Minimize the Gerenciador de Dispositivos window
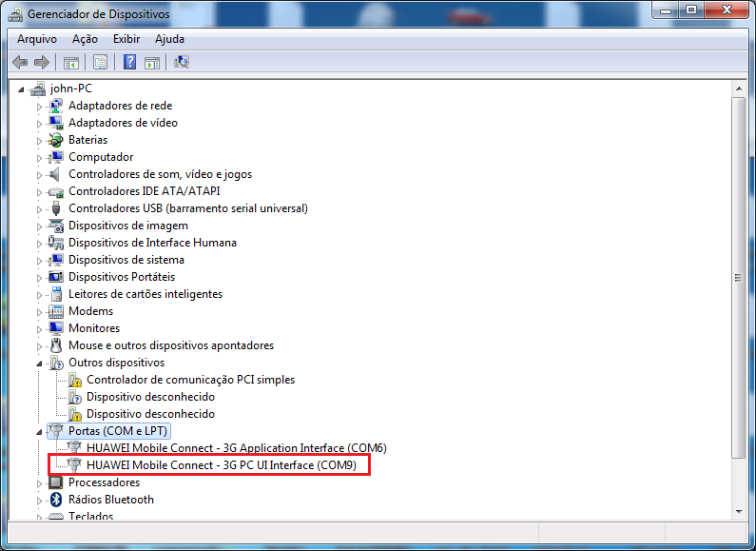This screenshot has height=551, width=756. tap(667, 10)
